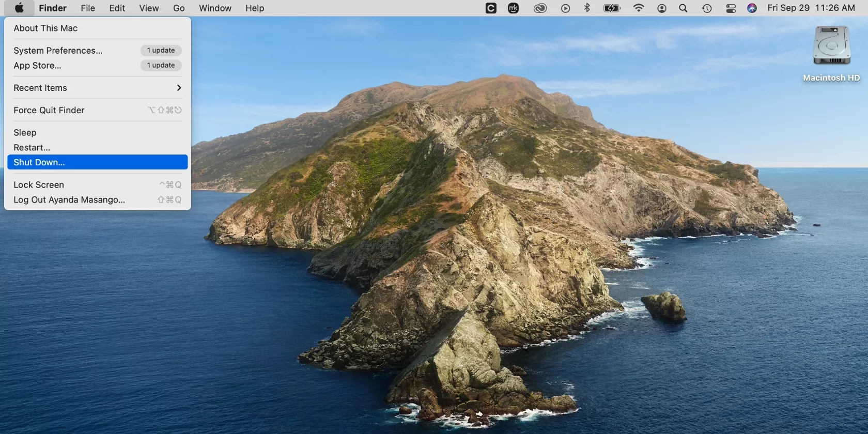This screenshot has width=868, height=434.
Task: Open the View menu
Action: coord(149,8)
